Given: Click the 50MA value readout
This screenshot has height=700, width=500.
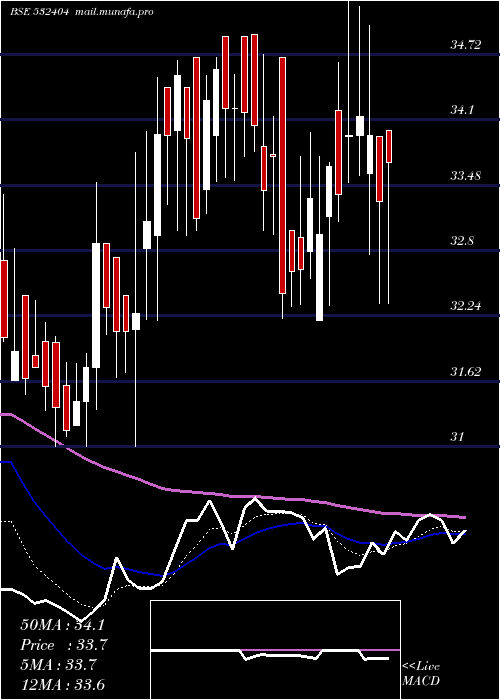Looking at the screenshot, I should click(x=62, y=625).
